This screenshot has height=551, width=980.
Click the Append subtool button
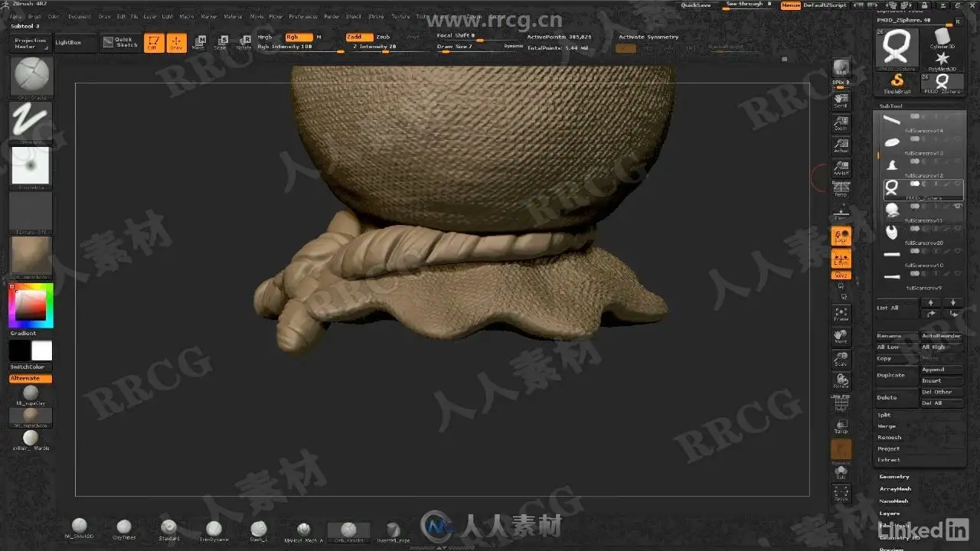(942, 370)
